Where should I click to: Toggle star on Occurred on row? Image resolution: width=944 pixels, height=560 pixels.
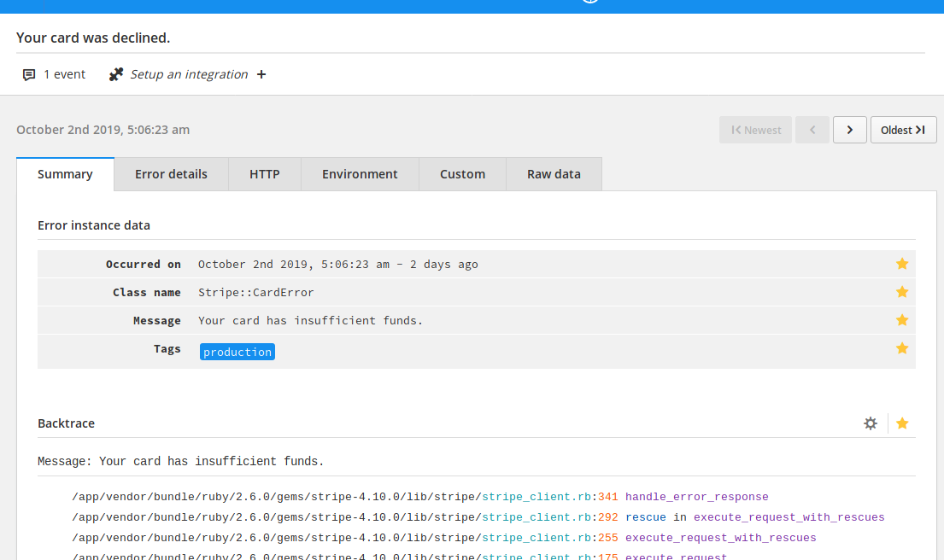[x=902, y=265]
